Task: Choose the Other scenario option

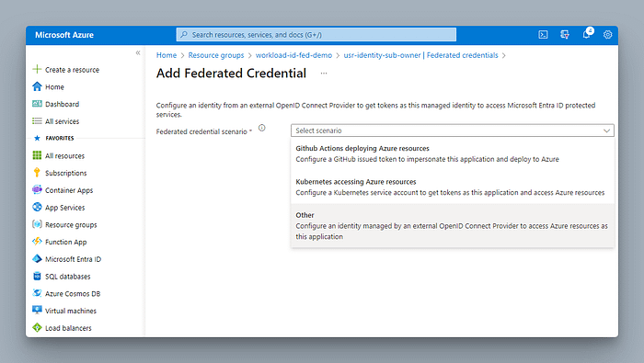Action: pyautogui.click(x=453, y=225)
